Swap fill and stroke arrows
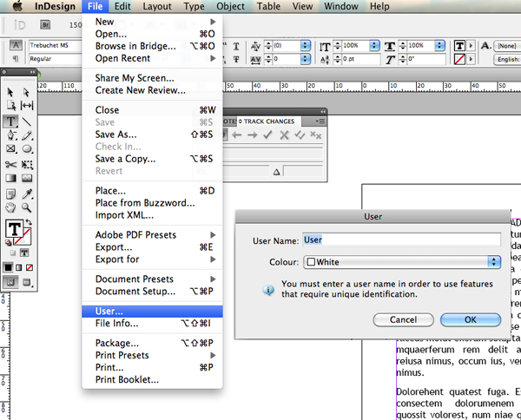The image size is (521, 420). [x=29, y=222]
